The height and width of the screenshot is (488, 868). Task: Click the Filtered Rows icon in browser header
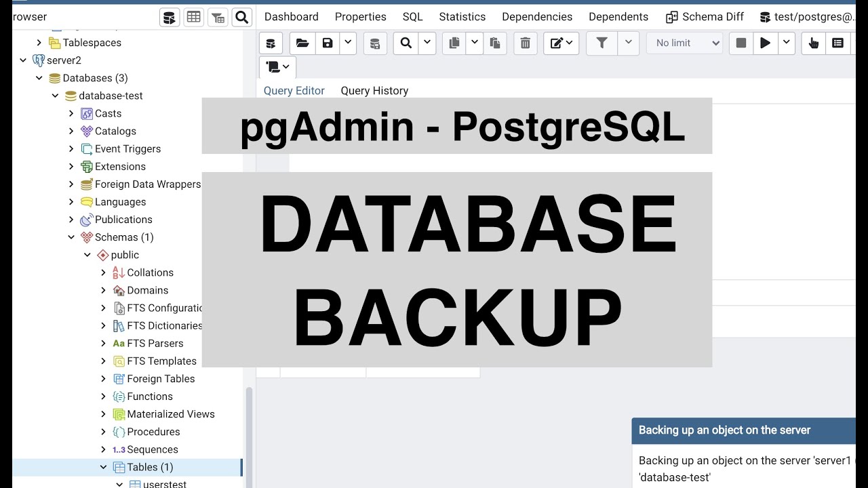point(218,17)
